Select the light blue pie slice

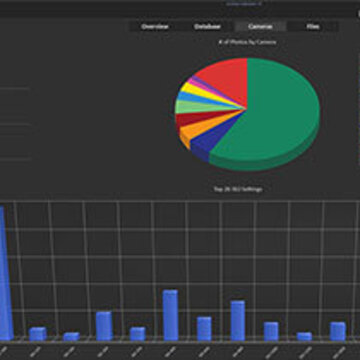coord(197,98)
